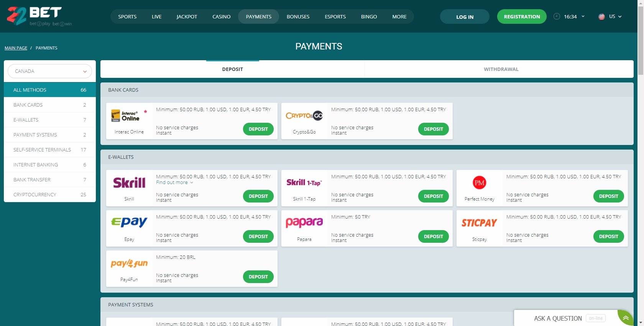
Task: Click the US flag icon
Action: (601, 16)
